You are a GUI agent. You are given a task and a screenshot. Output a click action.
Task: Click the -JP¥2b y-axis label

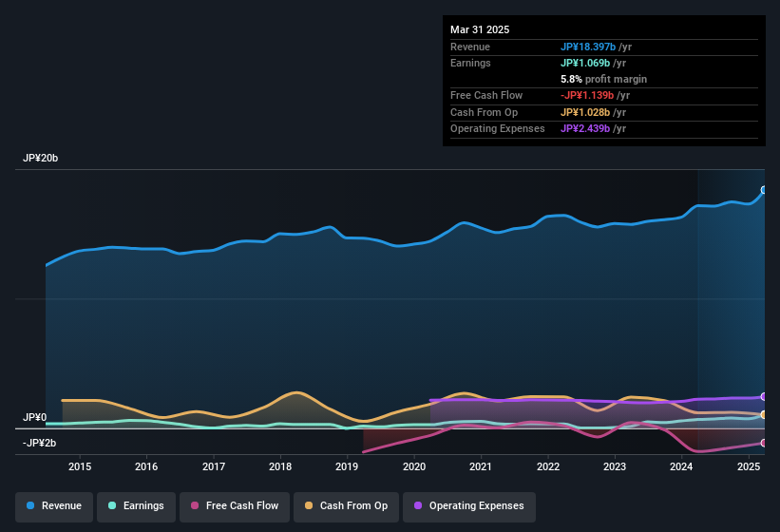(x=39, y=443)
